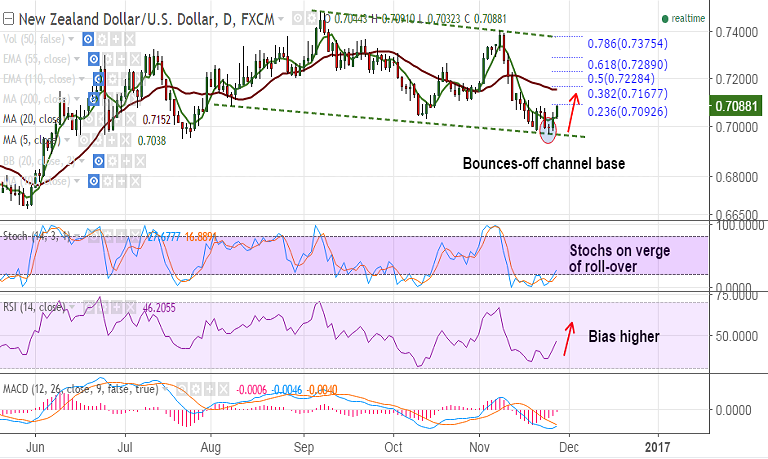Remove the Stoch indicator with its X icon
The image size is (768, 459).
(x=135, y=236)
